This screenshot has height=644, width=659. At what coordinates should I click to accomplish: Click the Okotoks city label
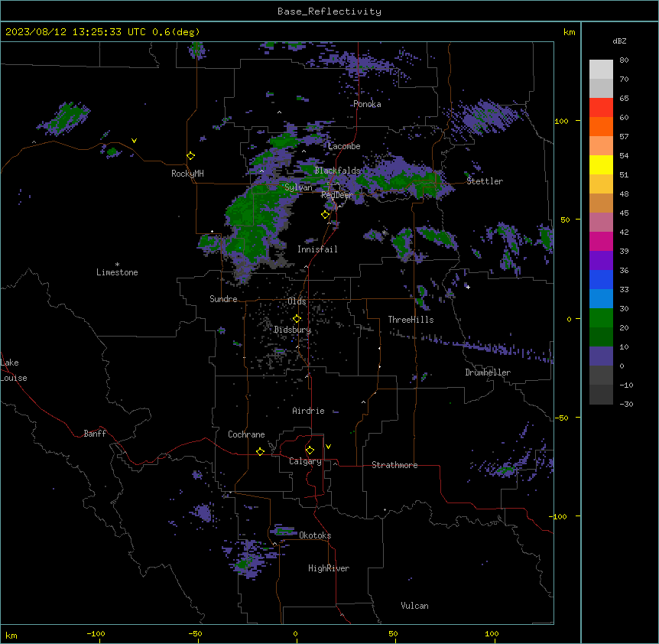(x=315, y=535)
